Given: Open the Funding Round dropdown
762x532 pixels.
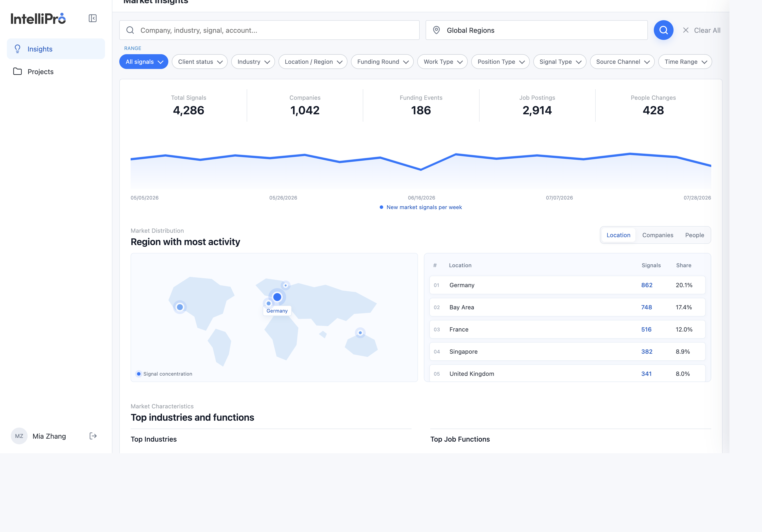Looking at the screenshot, I should pyautogui.click(x=382, y=62).
